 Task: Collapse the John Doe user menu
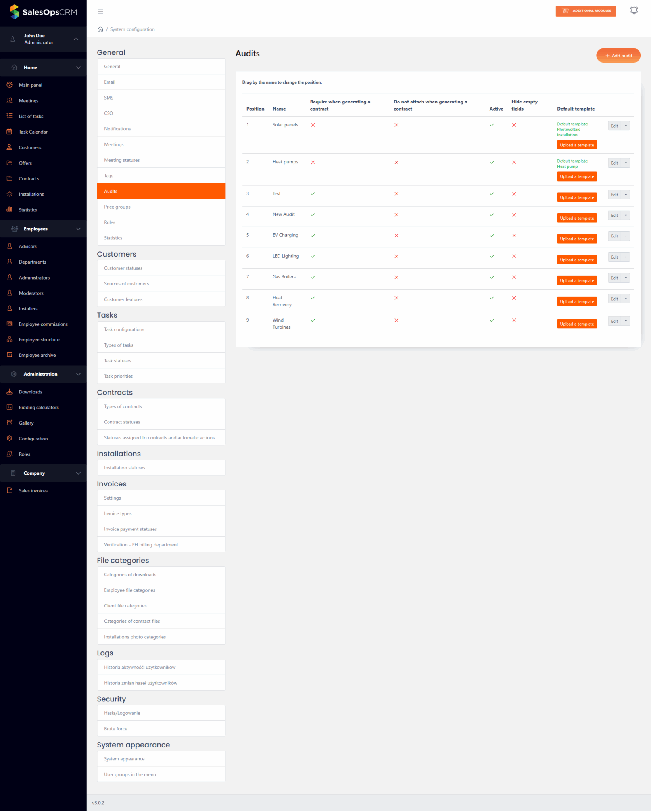[76, 39]
